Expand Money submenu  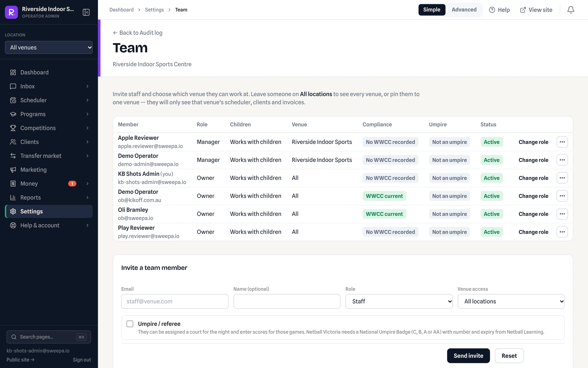click(87, 184)
